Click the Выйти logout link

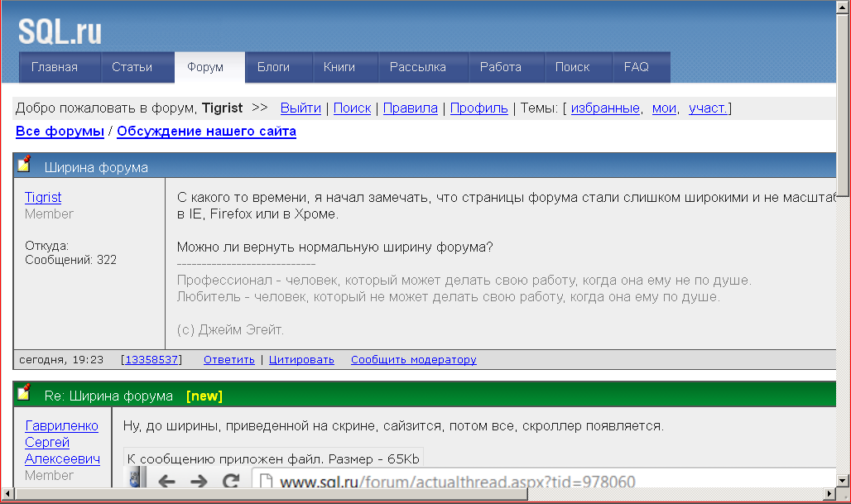(300, 108)
